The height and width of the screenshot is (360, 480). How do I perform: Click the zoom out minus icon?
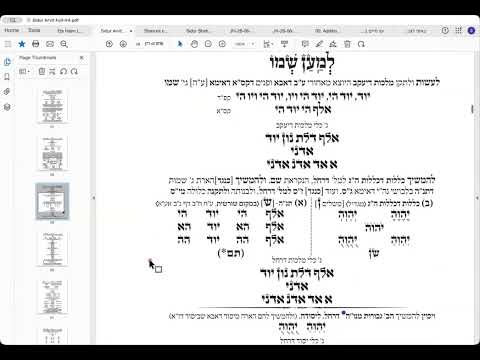pyautogui.click(x=208, y=44)
